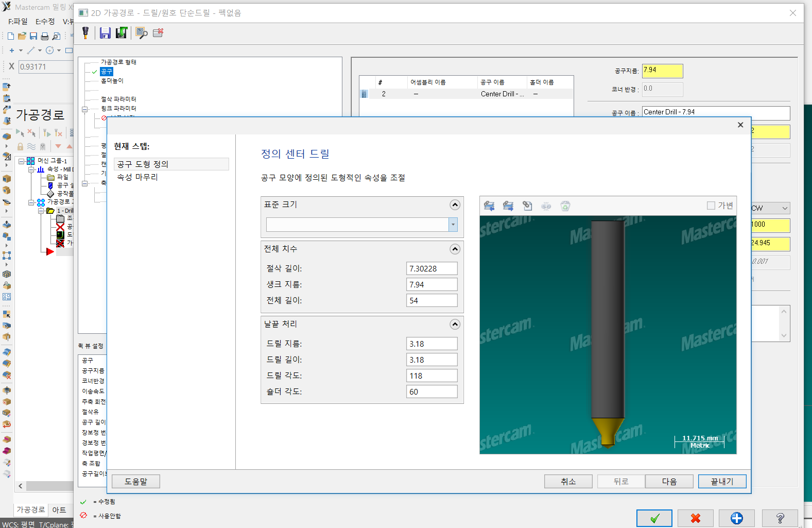Image resolution: width=812 pixels, height=528 pixels.
Task: Click the linked document icon above tool preview
Action: [527, 206]
